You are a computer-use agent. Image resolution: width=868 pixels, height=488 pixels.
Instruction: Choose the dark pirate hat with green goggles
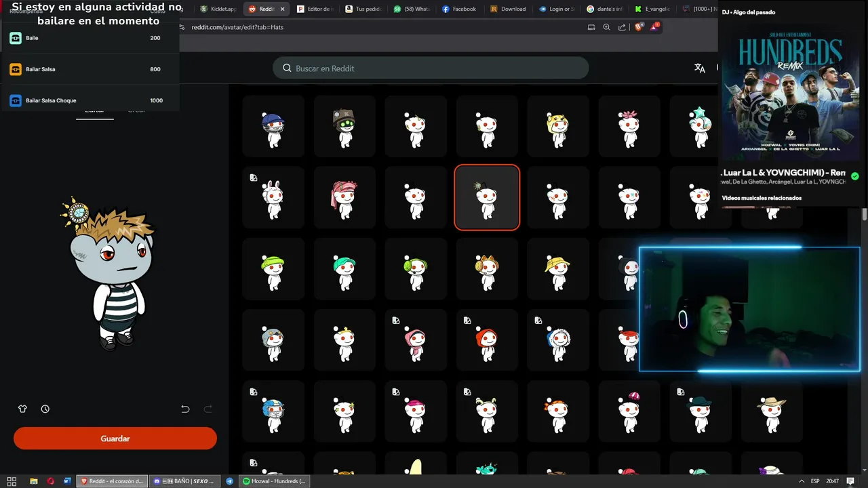(x=344, y=127)
